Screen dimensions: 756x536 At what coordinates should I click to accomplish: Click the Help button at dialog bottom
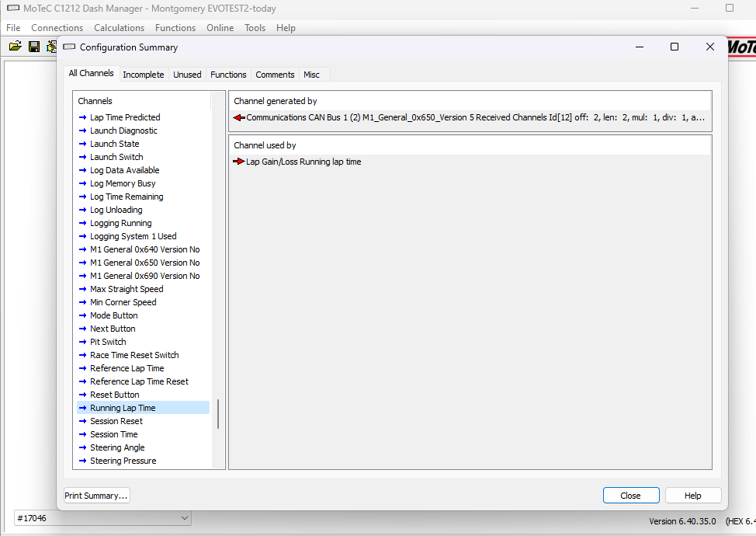click(693, 496)
